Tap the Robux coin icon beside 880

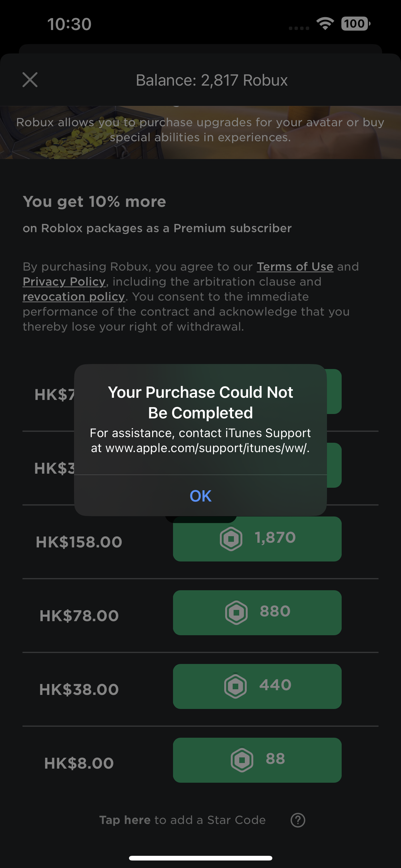pyautogui.click(x=236, y=612)
